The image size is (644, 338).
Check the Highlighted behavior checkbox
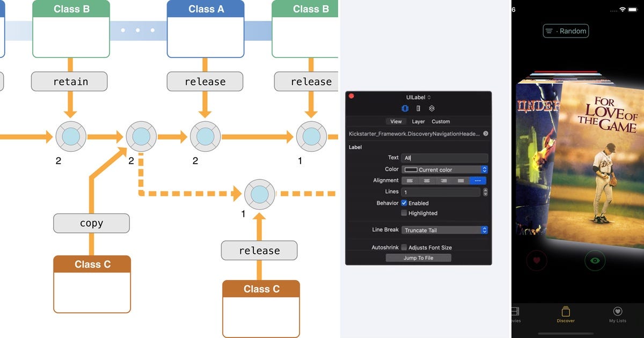(x=404, y=213)
